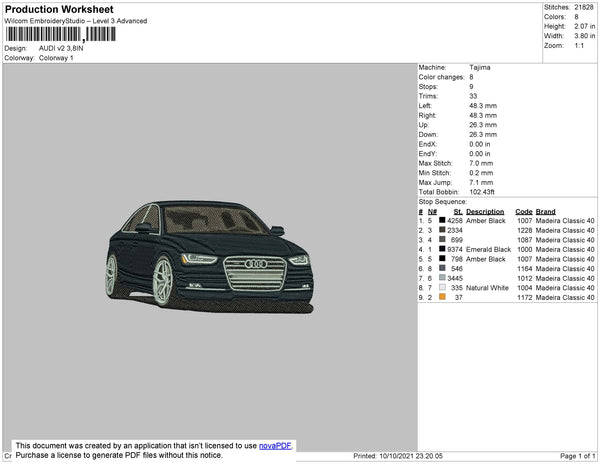
Task: Click the Height value '2.07 in'
Action: click(x=584, y=26)
